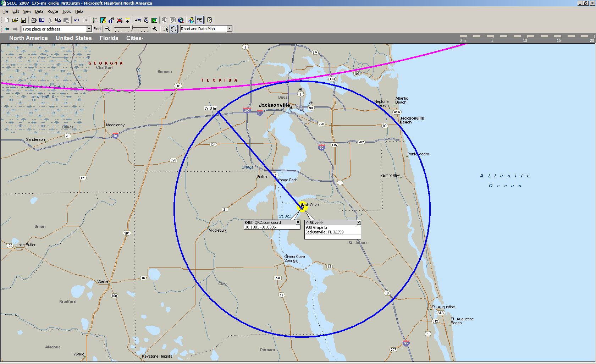The image size is (596, 364).
Task: Zoom out with the minus magnifier
Action: tap(108, 29)
